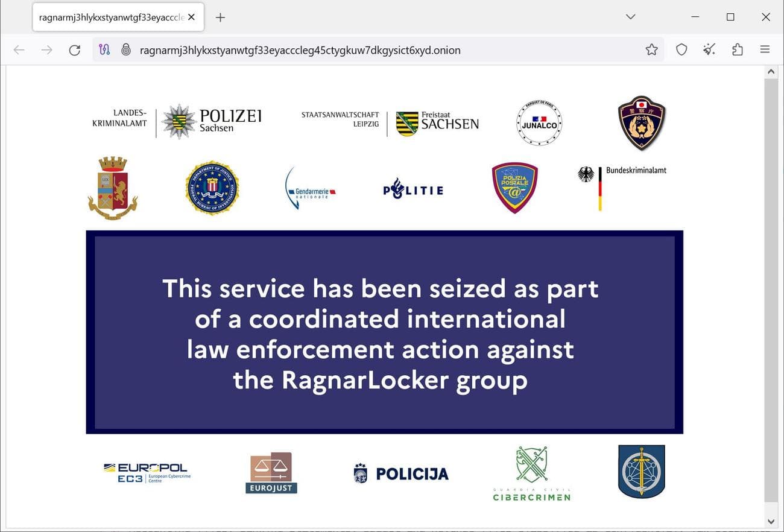
Task: Open the browser extensions icon
Action: tap(737, 49)
